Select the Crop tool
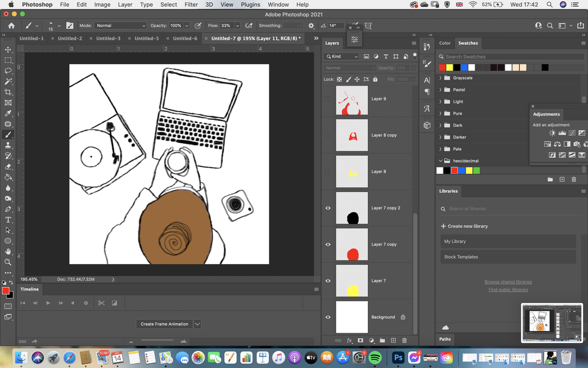 8,92
